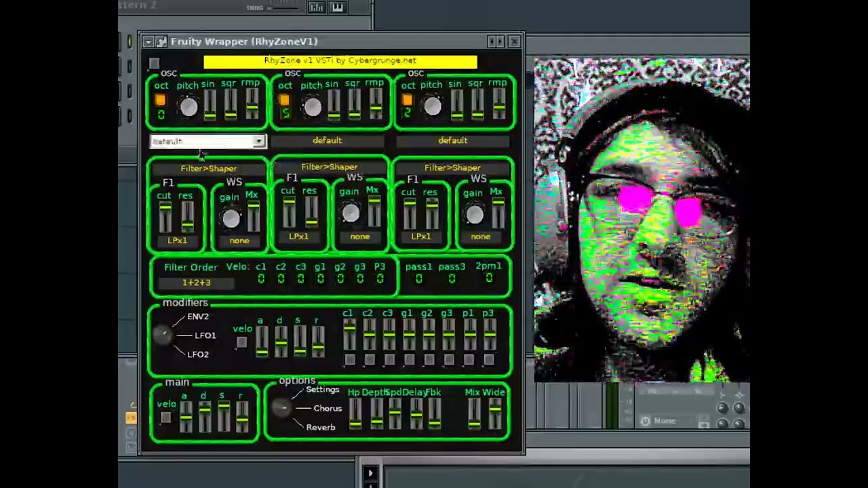Click the second oscillator pitch knob

pos(312,107)
